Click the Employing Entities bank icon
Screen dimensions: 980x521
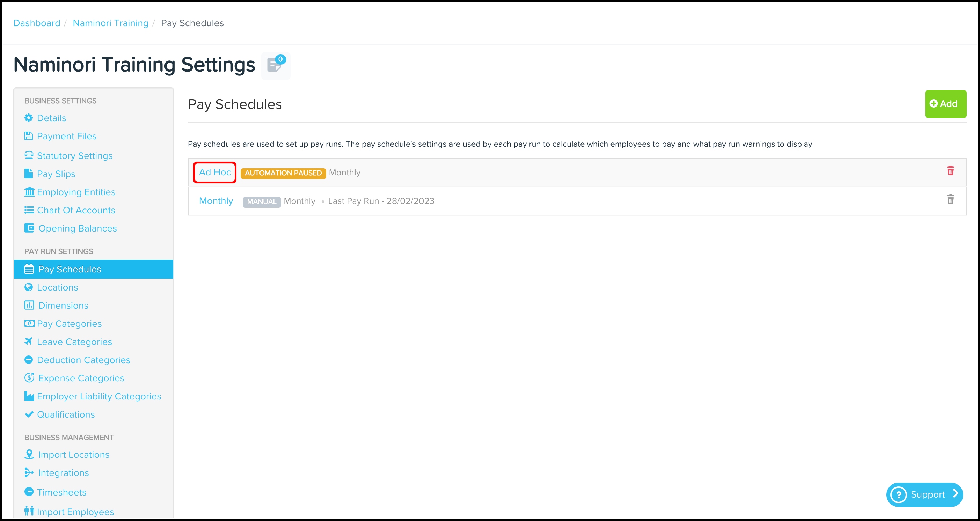point(29,192)
